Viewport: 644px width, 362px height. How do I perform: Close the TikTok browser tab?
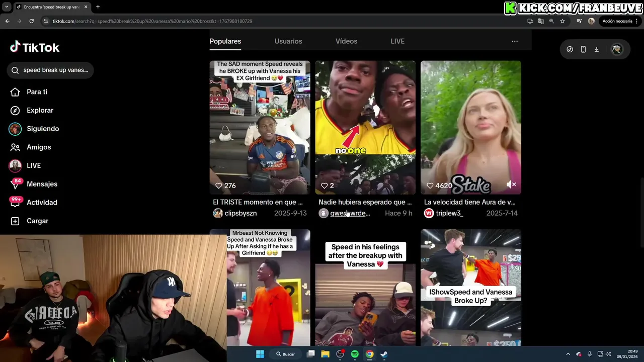click(86, 7)
